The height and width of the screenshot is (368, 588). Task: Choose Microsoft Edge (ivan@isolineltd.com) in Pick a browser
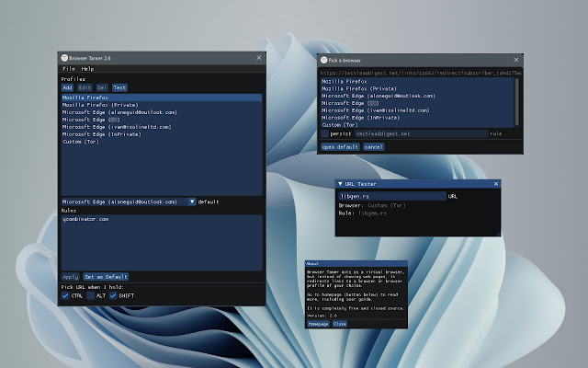pyautogui.click(x=417, y=110)
